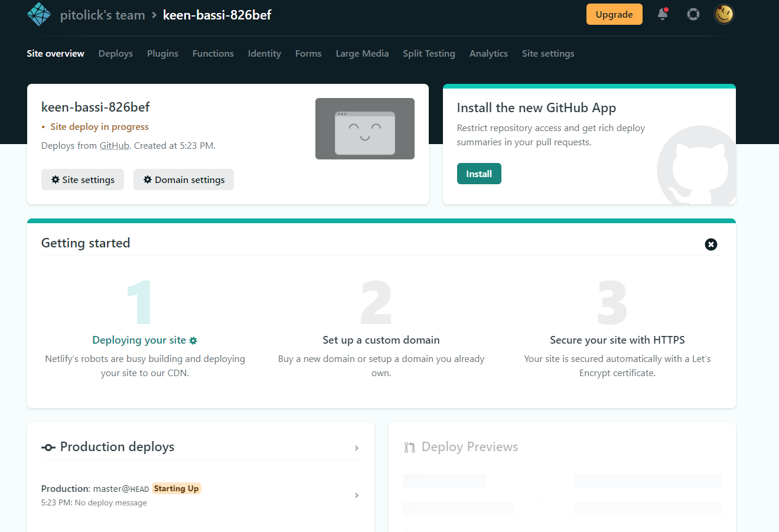Open the user avatar menu
Screen dimensions: 779x532
click(724, 14)
